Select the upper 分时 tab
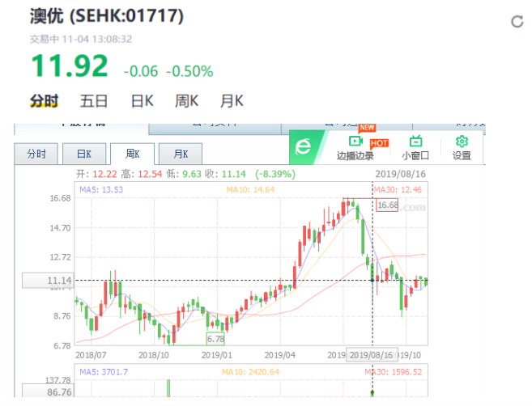Image resolution: width=532 pixels, height=406 pixels. pyautogui.click(x=44, y=101)
